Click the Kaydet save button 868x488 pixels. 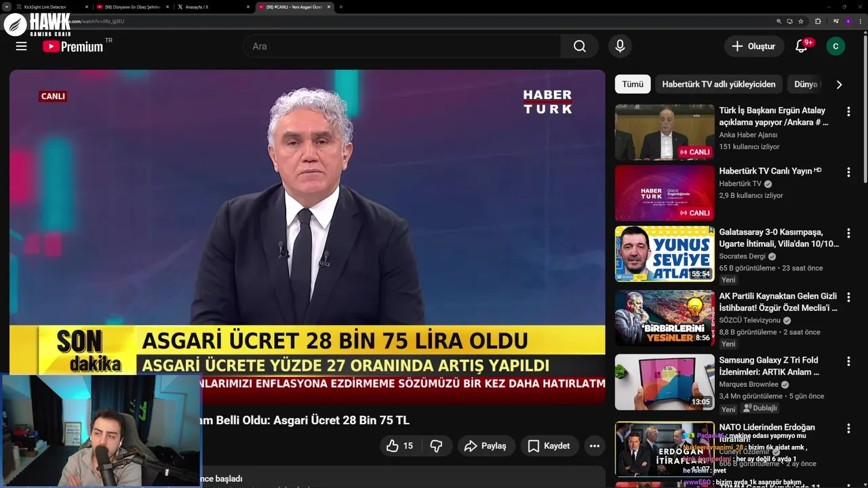pos(549,445)
